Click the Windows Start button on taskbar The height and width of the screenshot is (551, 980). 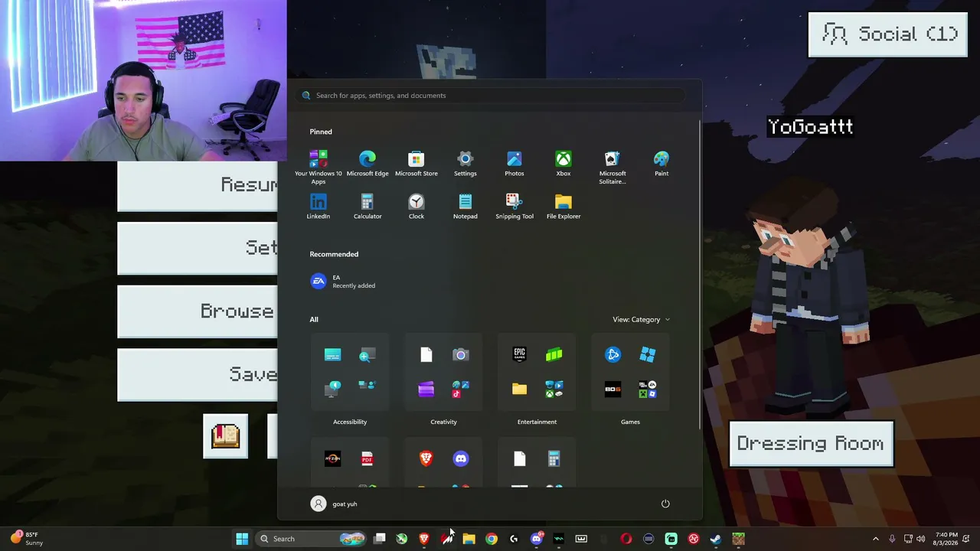[242, 539]
